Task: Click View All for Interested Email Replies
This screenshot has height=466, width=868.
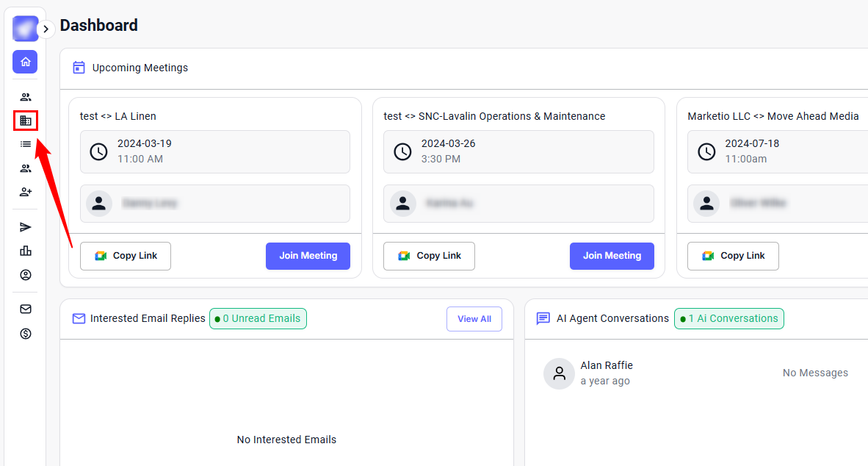Action: [x=474, y=319]
